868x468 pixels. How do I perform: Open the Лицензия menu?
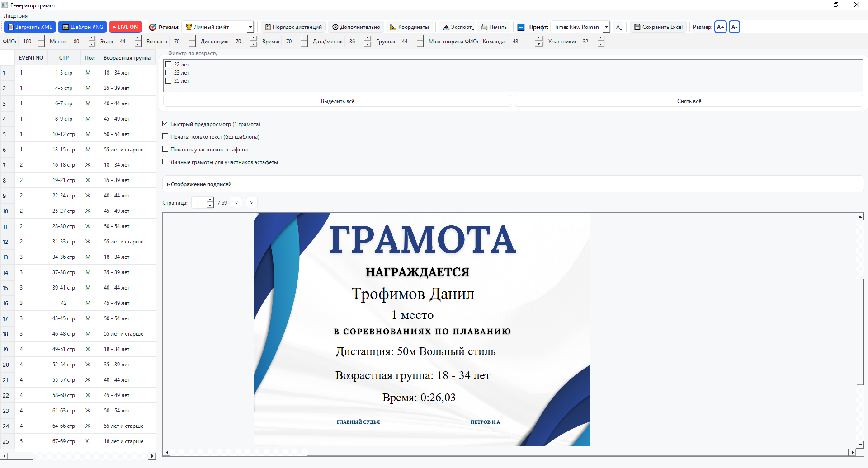(16, 16)
